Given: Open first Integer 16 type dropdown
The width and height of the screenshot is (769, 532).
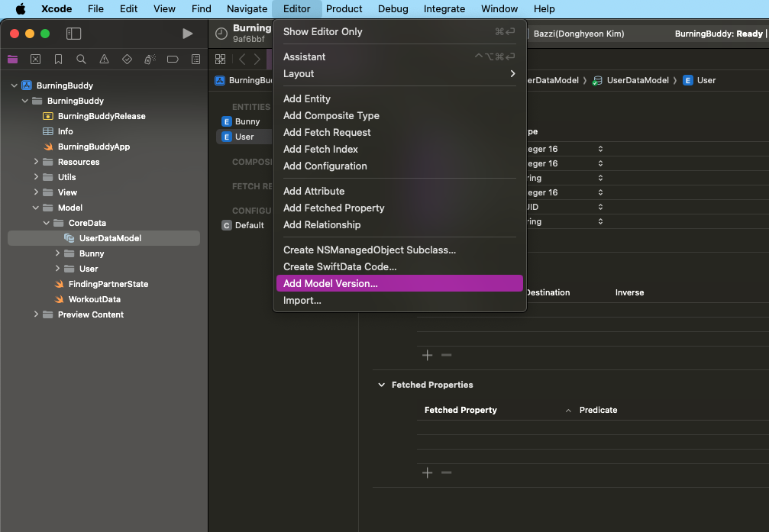Looking at the screenshot, I should tap(600, 149).
